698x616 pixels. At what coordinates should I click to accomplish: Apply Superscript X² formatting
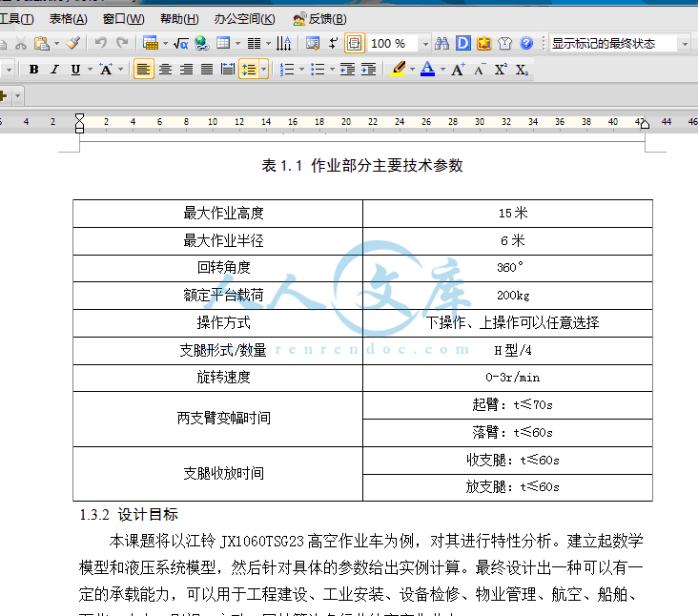point(501,70)
